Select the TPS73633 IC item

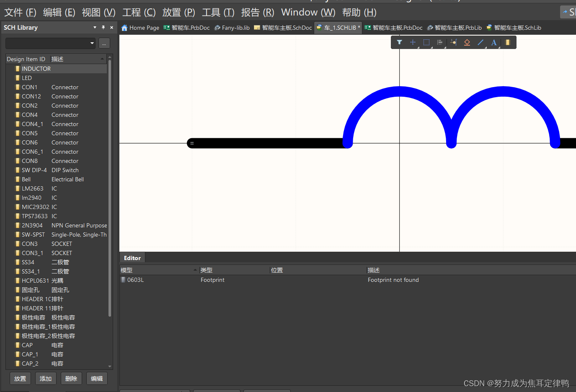pos(57,216)
